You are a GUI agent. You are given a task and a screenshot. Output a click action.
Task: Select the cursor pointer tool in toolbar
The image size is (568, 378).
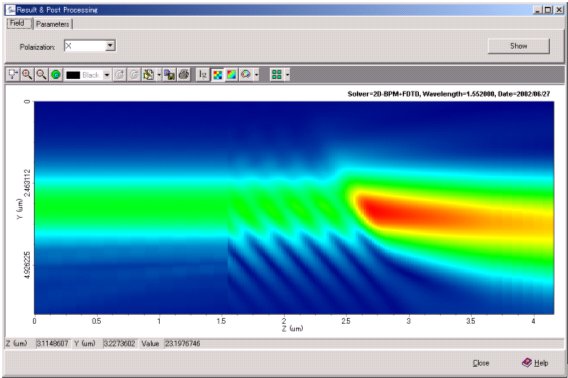point(13,75)
